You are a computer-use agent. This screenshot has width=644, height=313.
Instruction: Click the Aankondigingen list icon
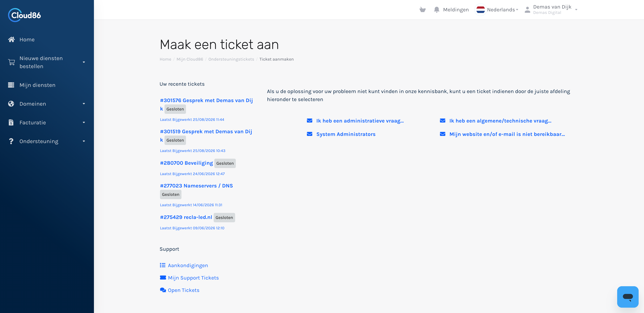[163, 265]
